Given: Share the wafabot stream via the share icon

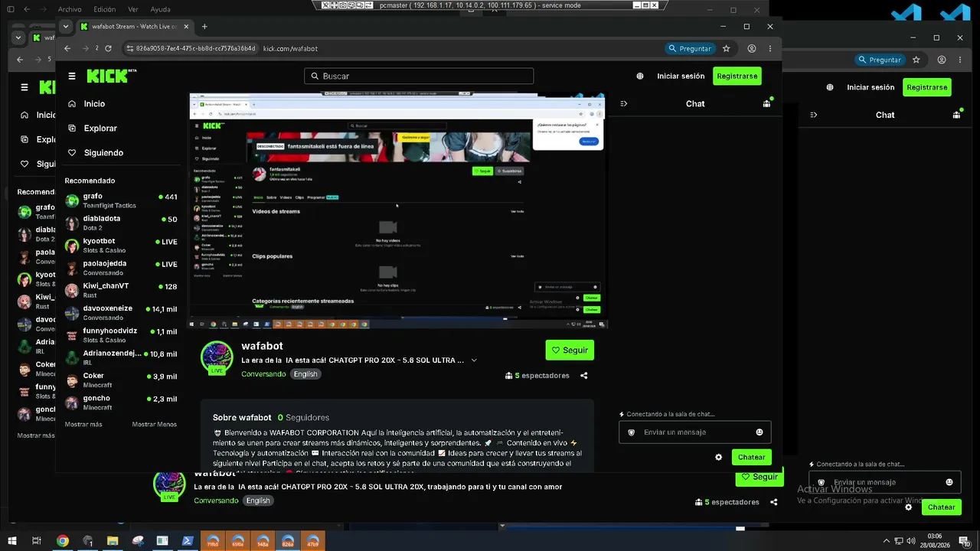Looking at the screenshot, I should pos(584,376).
